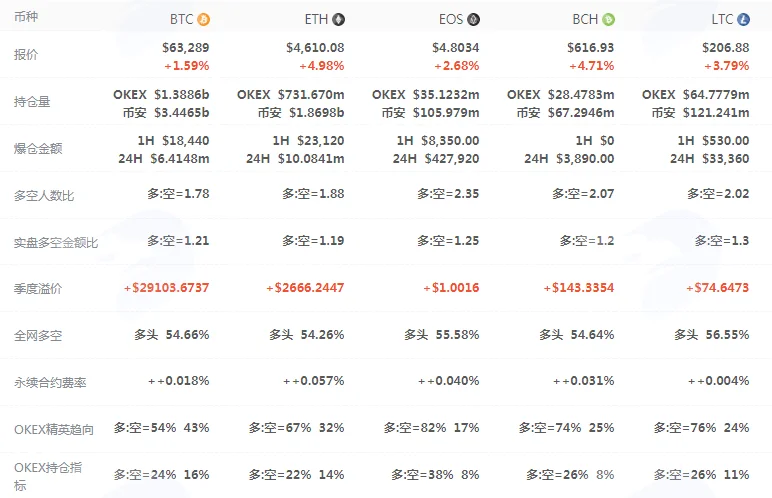This screenshot has width=772, height=498.
Task: Select the ETH column header text
Action: [317, 19]
